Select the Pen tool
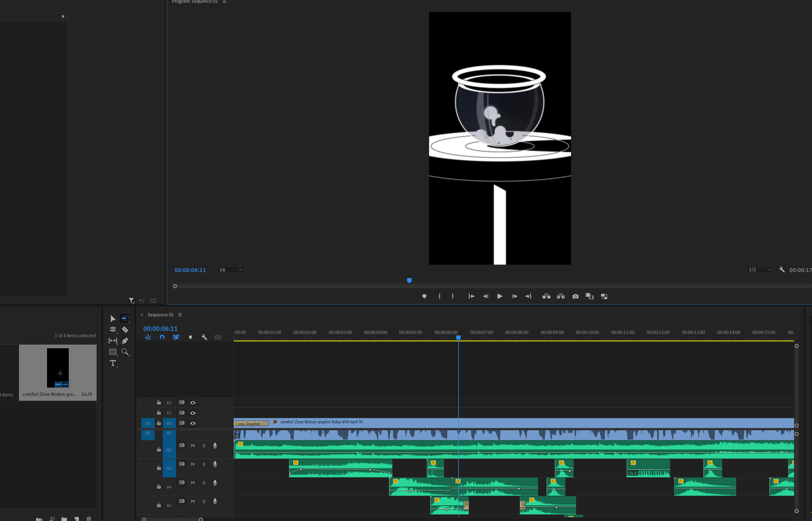The image size is (812, 521). (125, 341)
